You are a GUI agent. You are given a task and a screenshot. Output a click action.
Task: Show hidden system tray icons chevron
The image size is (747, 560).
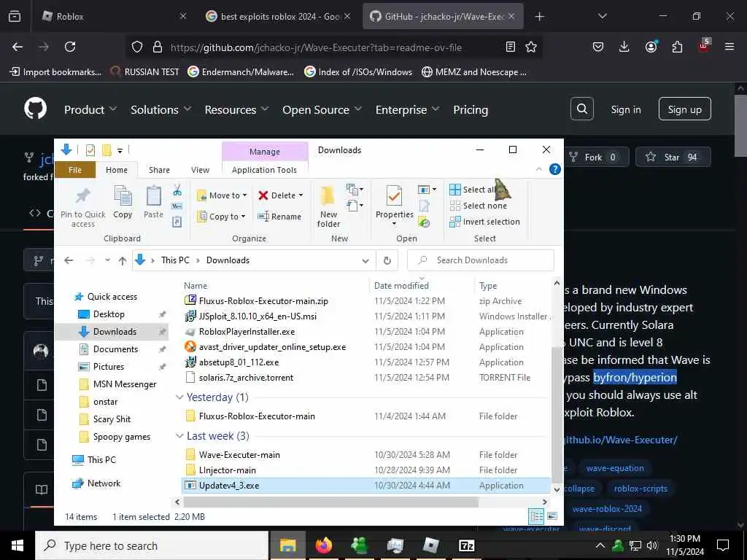pos(600,545)
